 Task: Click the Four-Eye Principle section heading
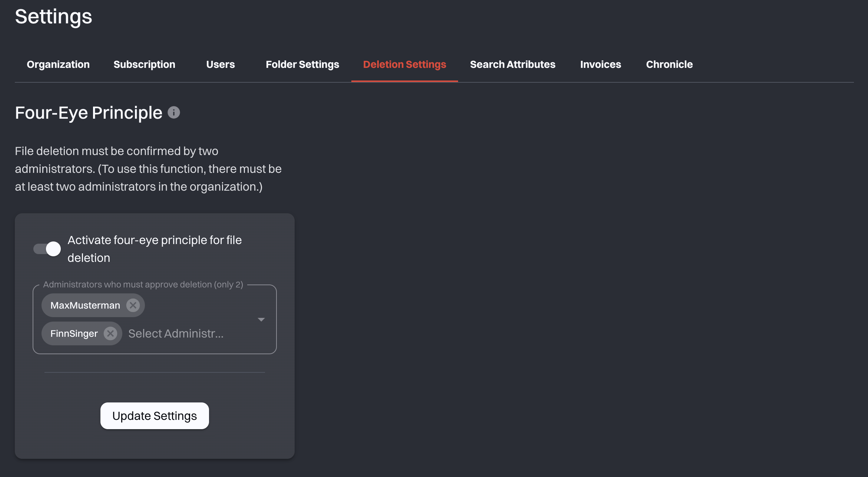[88, 112]
